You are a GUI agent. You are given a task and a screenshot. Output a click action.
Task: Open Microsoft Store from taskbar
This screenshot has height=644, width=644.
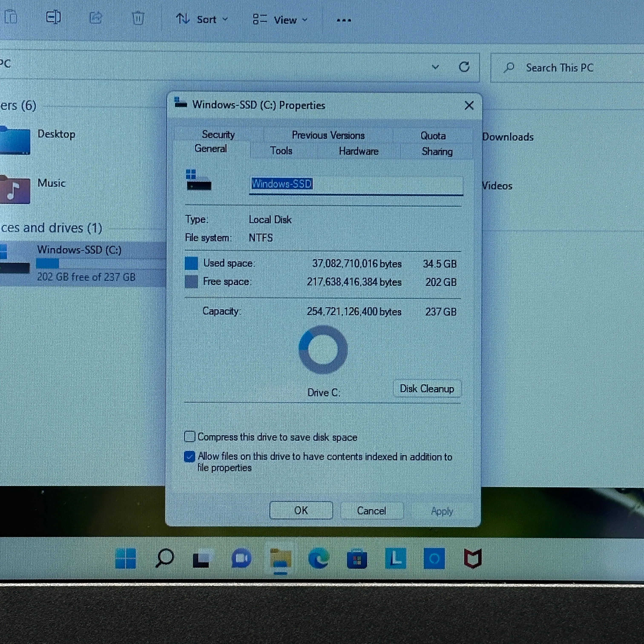click(357, 559)
